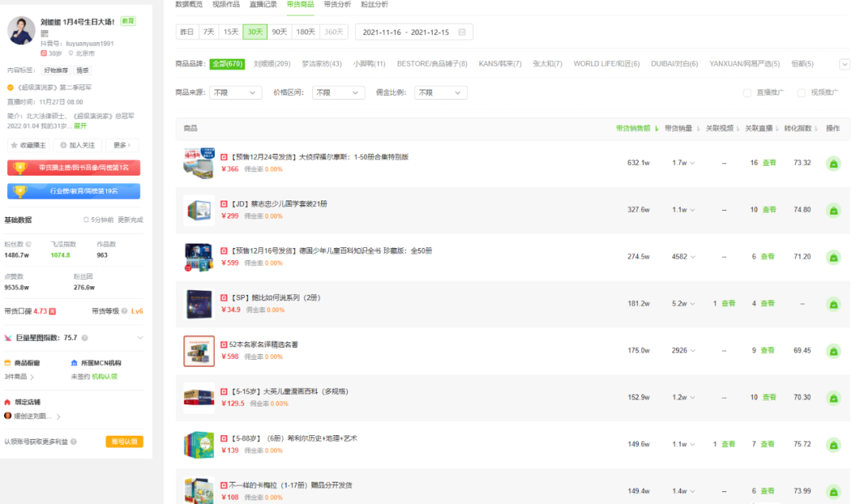856x504 pixels.
Task: Sort by 转化指数 arrow icon
Action: (x=816, y=128)
